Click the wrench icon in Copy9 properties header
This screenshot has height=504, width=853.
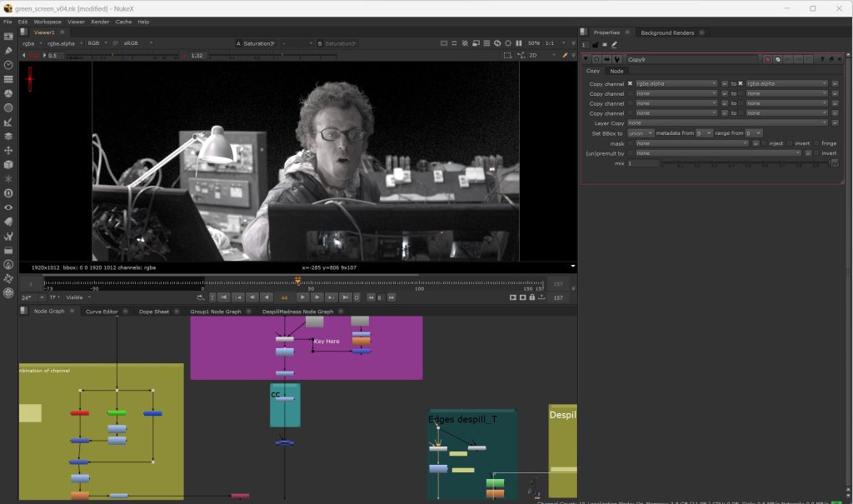click(617, 59)
